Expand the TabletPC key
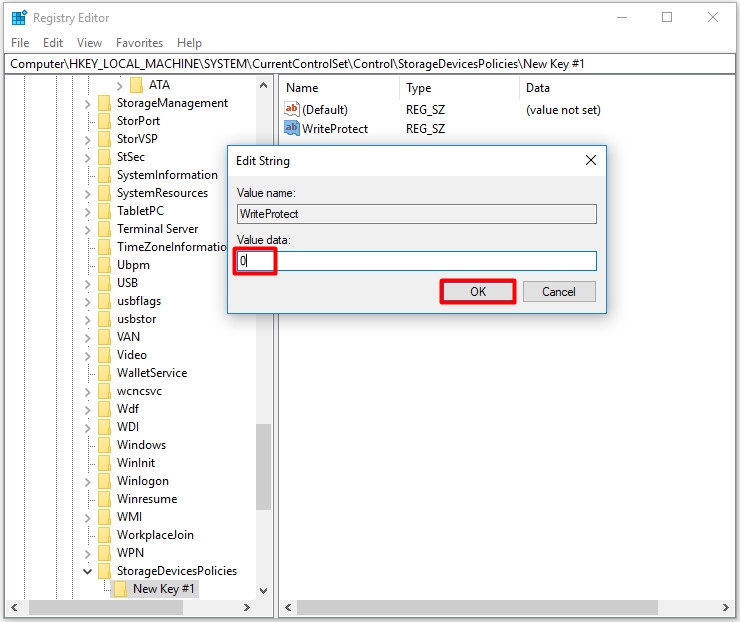The image size is (740, 622). click(87, 211)
